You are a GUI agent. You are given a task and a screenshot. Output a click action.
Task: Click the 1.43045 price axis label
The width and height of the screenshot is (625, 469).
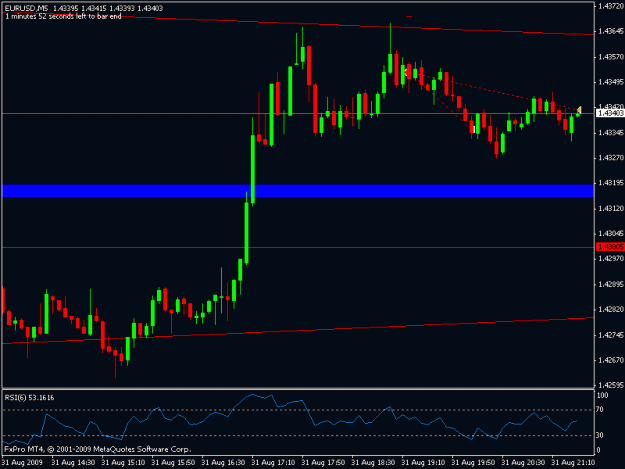tap(611, 234)
